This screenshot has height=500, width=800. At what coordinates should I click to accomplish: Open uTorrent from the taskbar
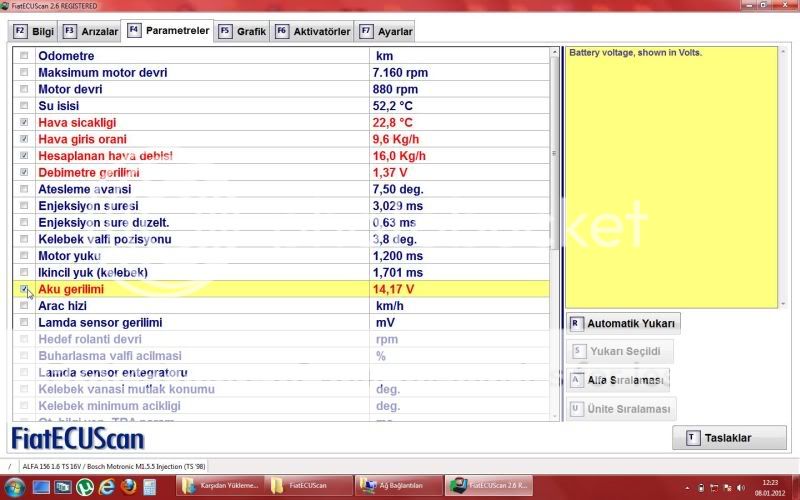pyautogui.click(x=85, y=487)
